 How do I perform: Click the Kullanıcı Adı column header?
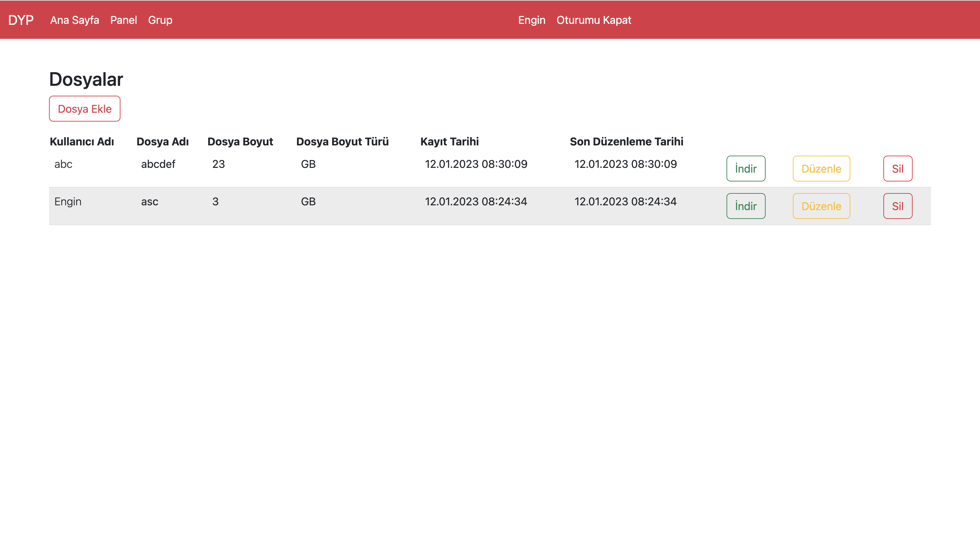(82, 142)
